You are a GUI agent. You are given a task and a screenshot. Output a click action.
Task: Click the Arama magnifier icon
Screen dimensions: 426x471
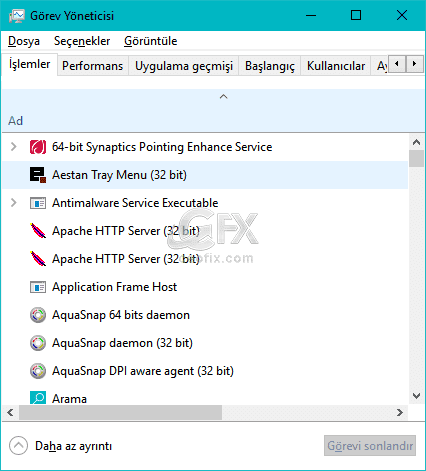point(38,398)
